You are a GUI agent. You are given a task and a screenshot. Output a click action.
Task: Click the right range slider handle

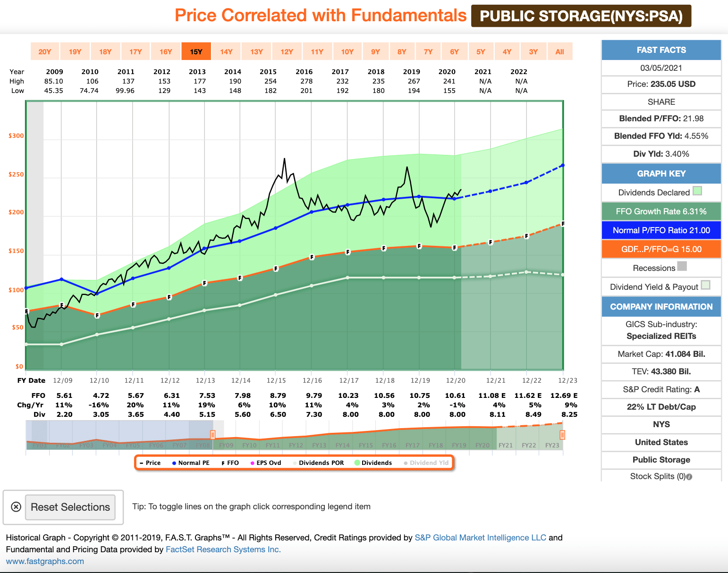pos(562,435)
